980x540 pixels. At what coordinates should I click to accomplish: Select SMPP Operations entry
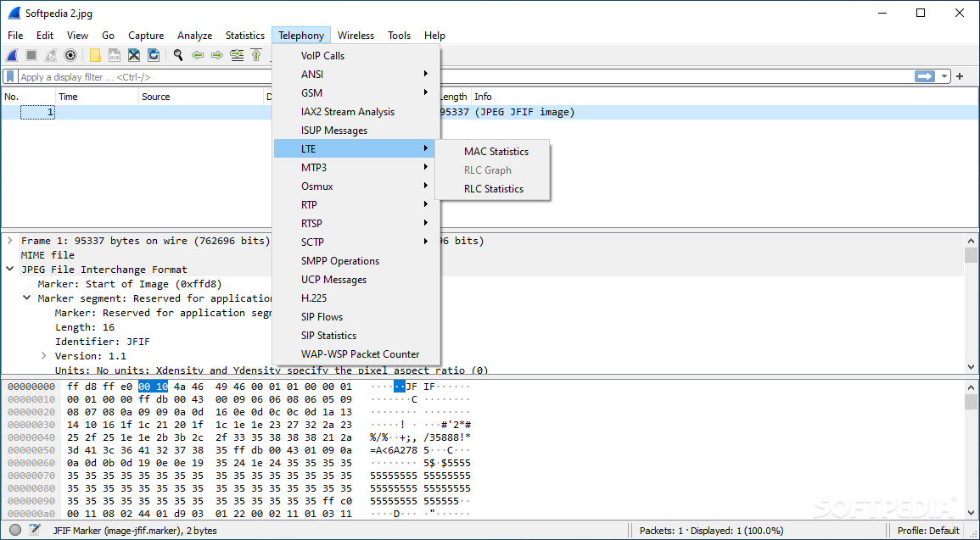tap(356, 261)
